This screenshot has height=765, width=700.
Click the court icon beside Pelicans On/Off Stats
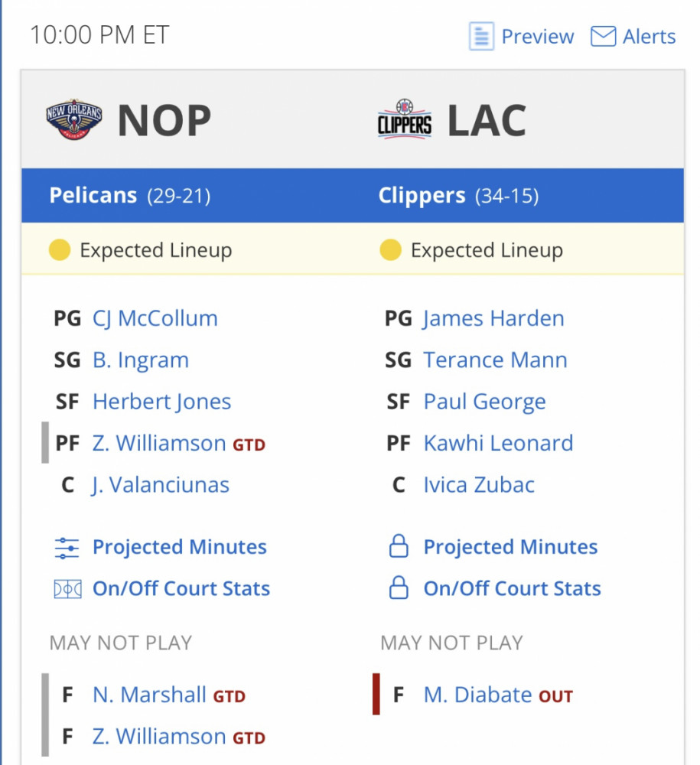point(67,589)
